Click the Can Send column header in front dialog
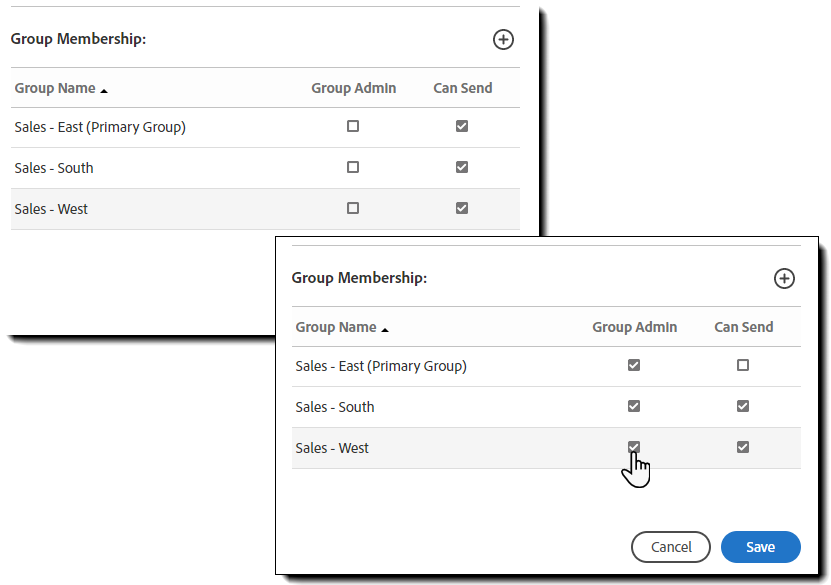 743,327
